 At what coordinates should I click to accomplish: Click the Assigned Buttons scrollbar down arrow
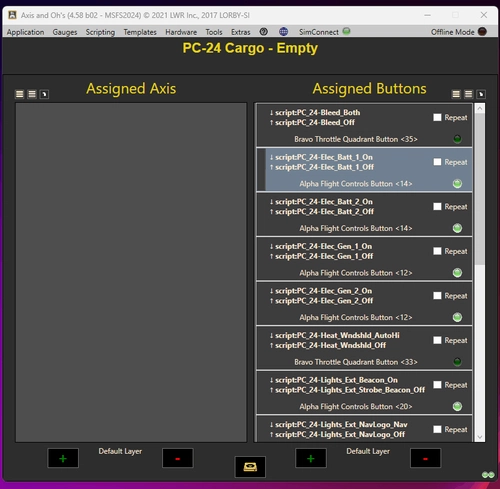tap(480, 437)
